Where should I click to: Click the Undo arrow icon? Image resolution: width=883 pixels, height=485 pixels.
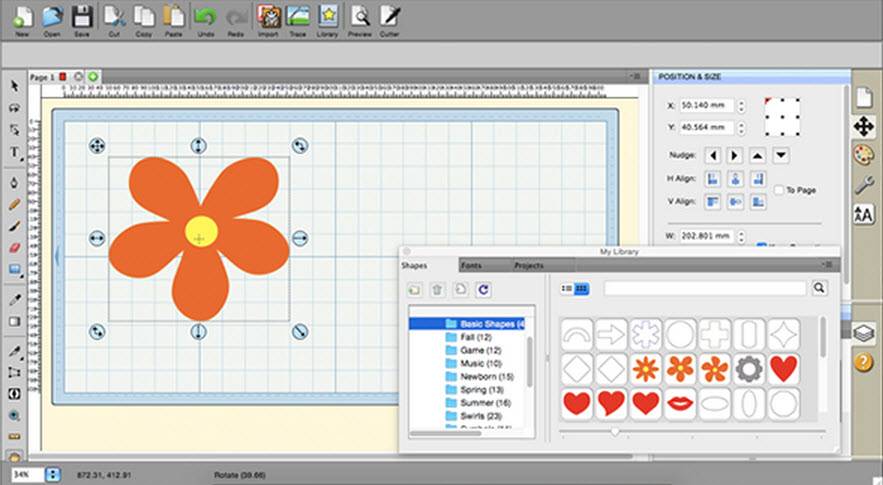(x=204, y=17)
